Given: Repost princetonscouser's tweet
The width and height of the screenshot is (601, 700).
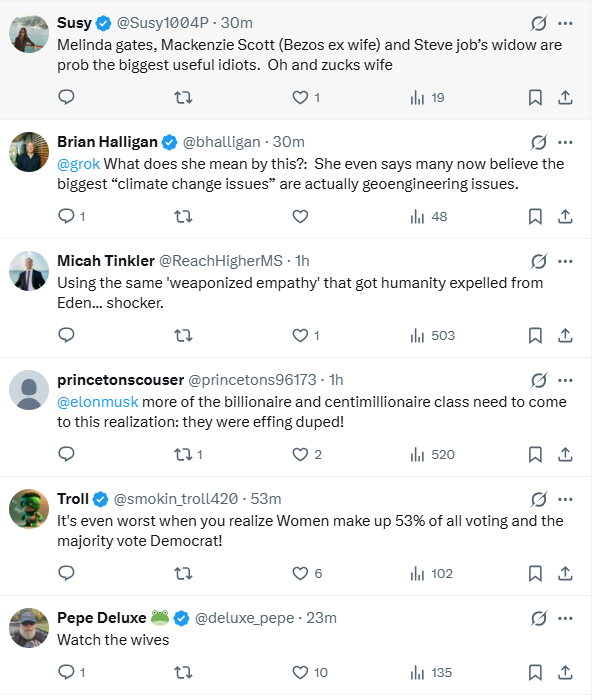Looking at the screenshot, I should [x=184, y=454].
